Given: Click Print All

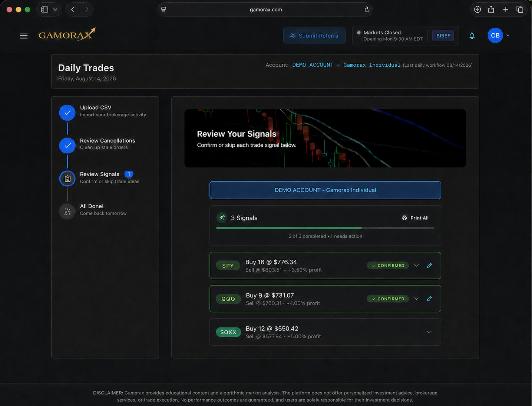Looking at the screenshot, I should [x=415, y=218].
